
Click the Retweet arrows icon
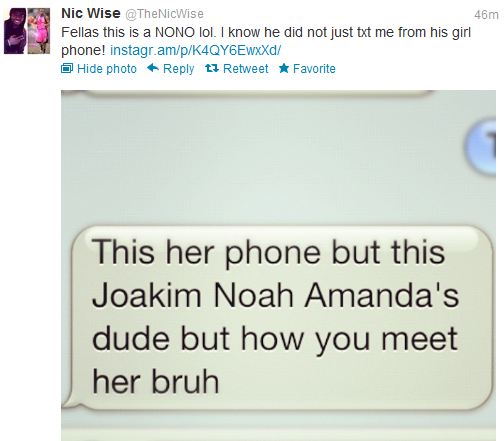click(212, 68)
